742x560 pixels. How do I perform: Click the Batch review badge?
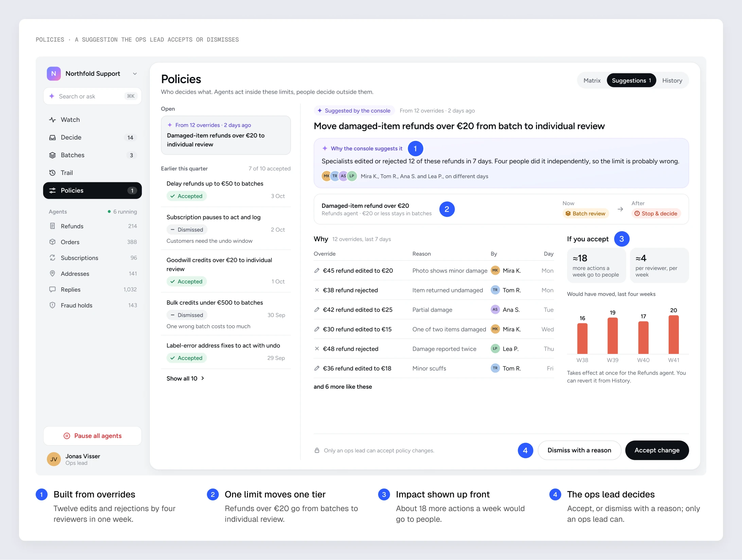(x=585, y=214)
